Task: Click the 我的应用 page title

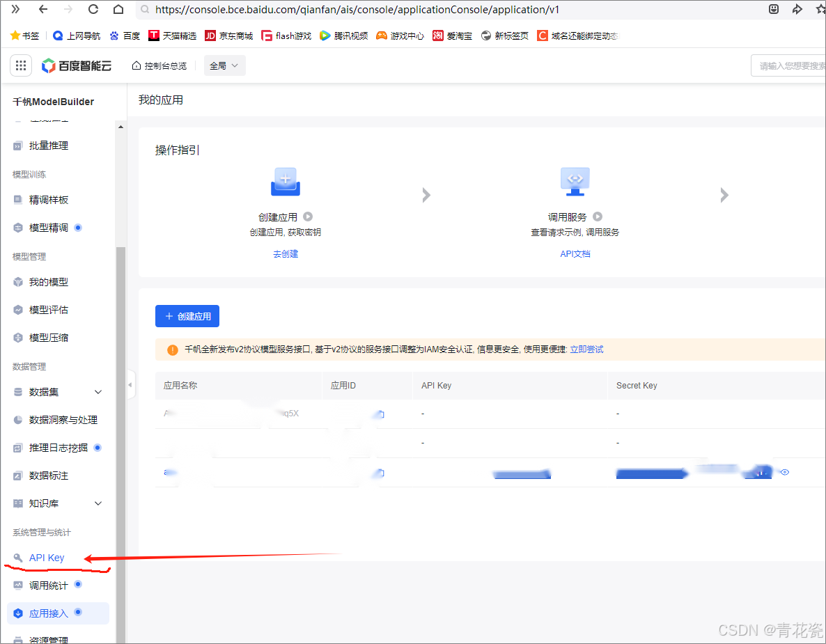Action: coord(161,100)
